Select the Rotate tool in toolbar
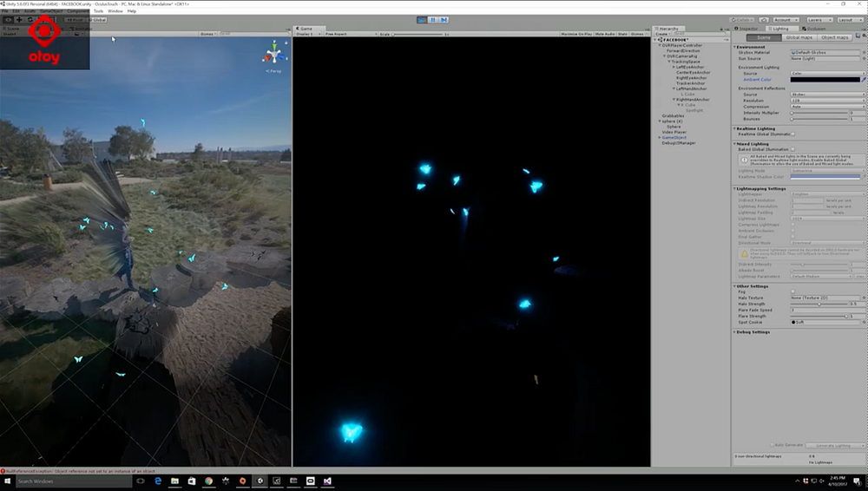Image resolution: width=868 pixels, height=491 pixels. point(30,19)
